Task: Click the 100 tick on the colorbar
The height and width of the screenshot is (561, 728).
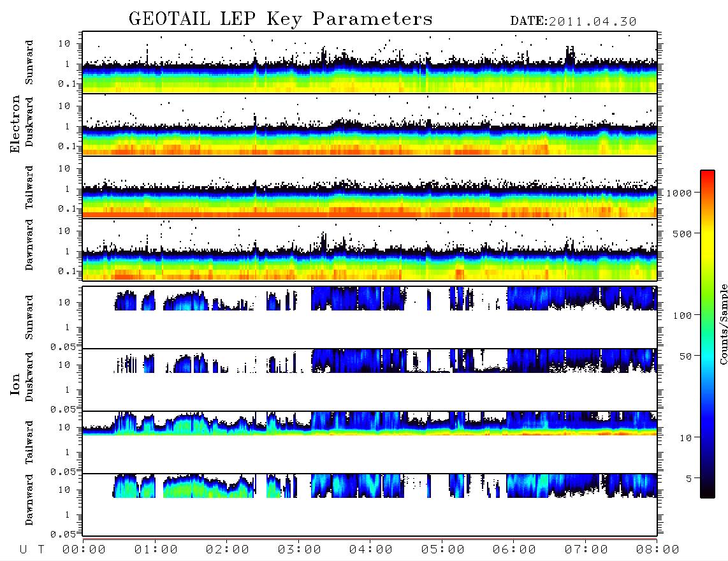Action: [682, 316]
